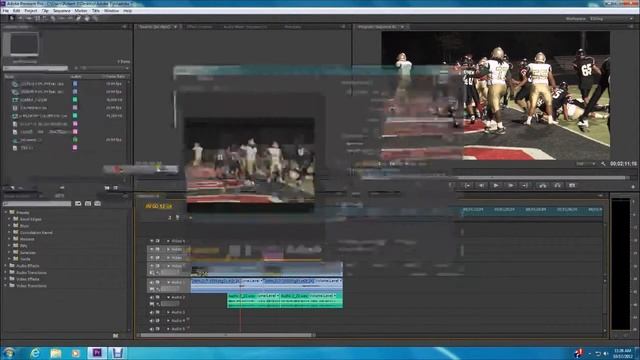Click the first project item's label color swatch

pos(75,83)
